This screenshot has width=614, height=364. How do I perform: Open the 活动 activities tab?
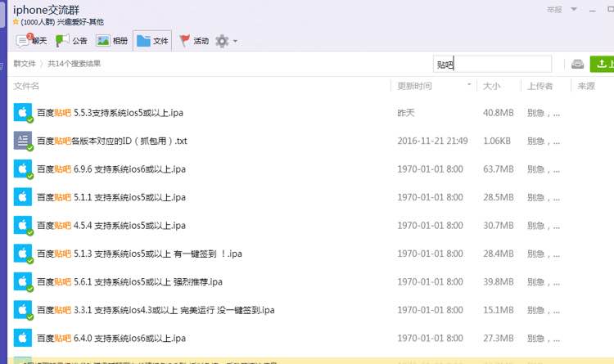[194, 40]
